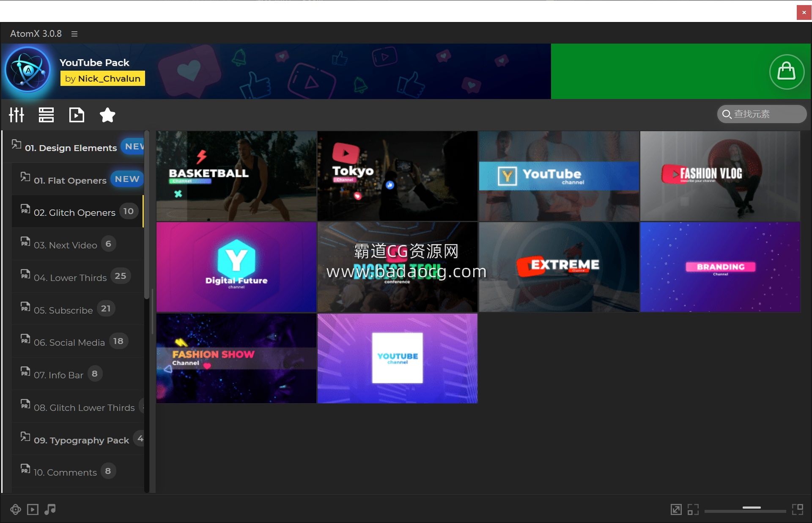Select the white-square YouTube channel thumbnail
This screenshot has height=523, width=812.
coord(398,358)
